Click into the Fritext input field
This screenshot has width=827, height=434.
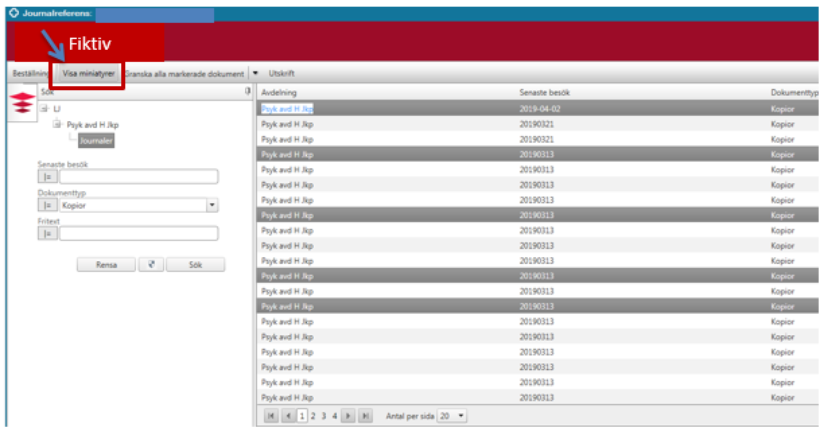coord(138,233)
